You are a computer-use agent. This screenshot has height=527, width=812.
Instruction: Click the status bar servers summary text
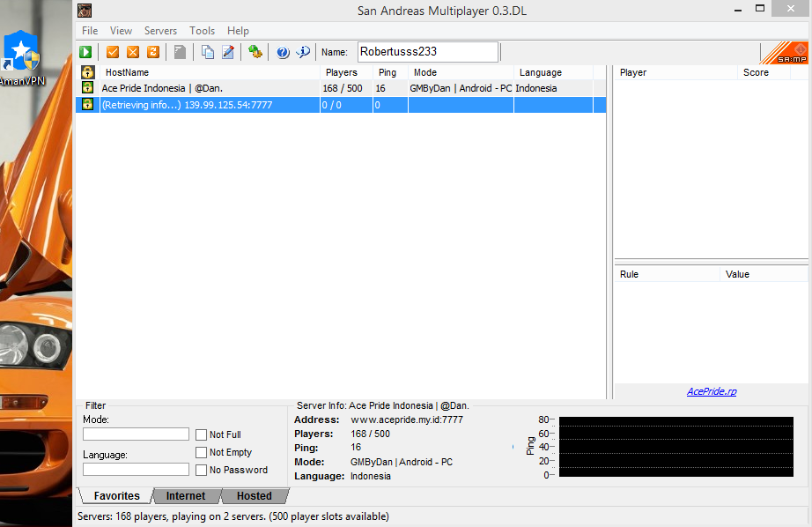pyautogui.click(x=233, y=516)
